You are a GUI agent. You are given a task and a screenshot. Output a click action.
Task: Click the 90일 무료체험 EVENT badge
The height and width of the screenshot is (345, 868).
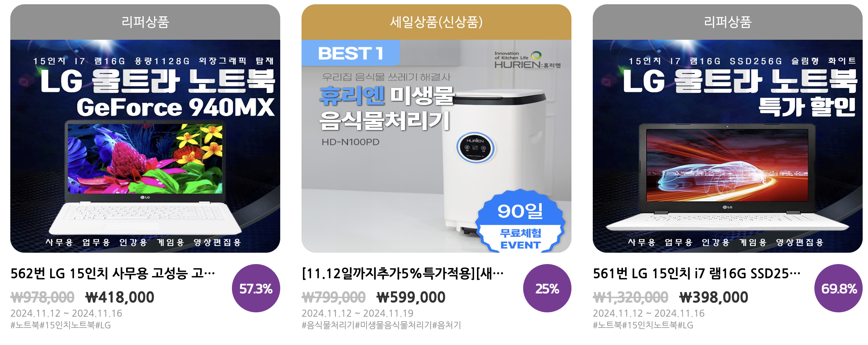[x=520, y=221]
